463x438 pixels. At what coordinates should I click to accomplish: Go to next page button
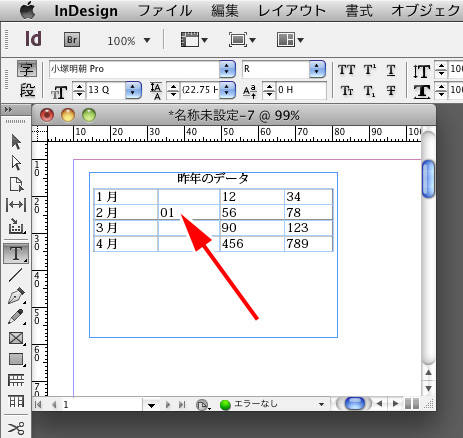(168, 405)
